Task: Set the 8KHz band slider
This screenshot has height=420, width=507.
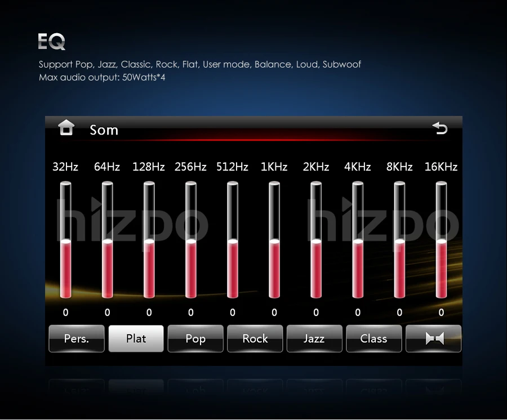Action: (x=399, y=240)
